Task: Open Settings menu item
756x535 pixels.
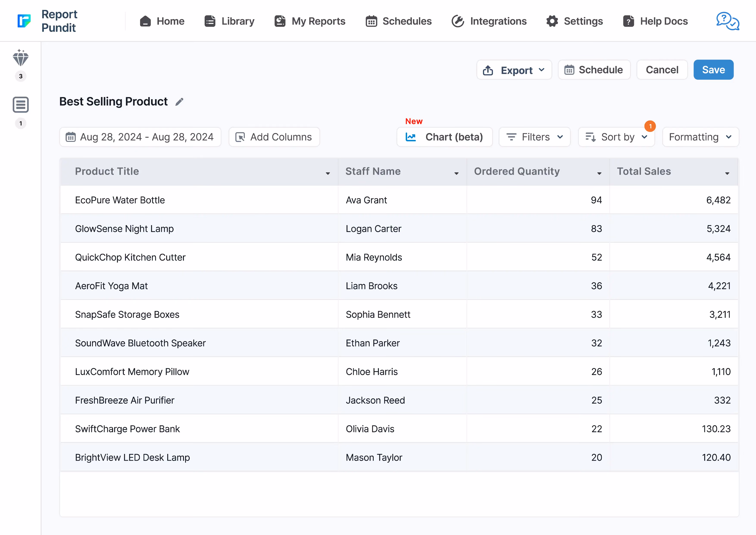Action: point(575,21)
